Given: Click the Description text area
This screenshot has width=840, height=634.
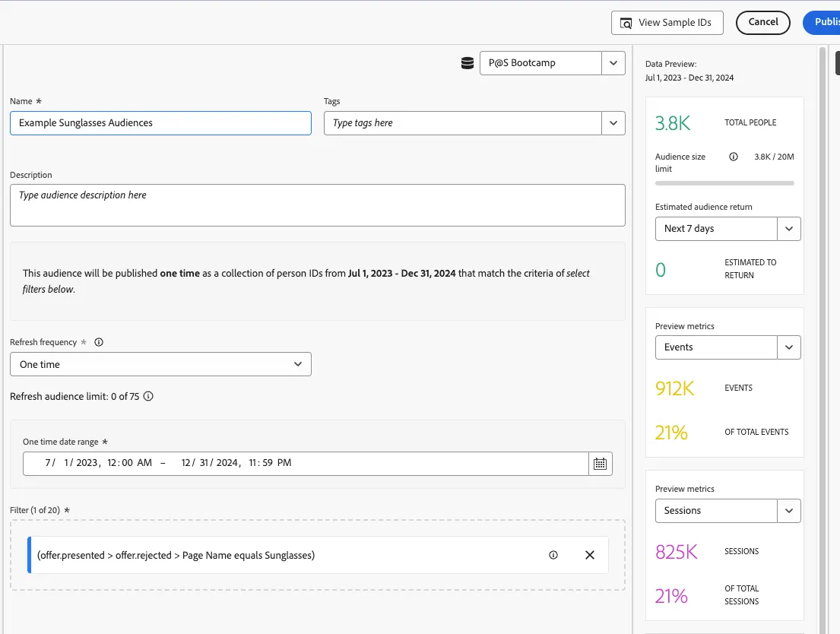Looking at the screenshot, I should pos(318,205).
